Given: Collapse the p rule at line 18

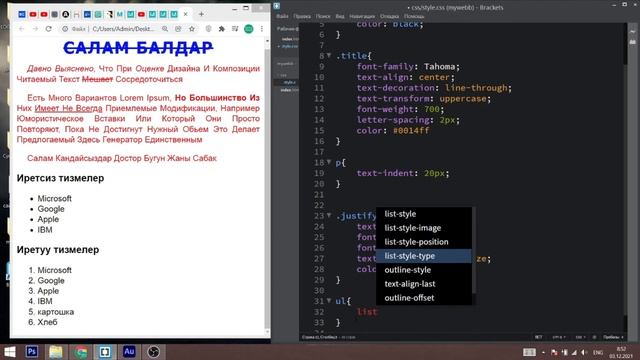Looking at the screenshot, I should click(x=329, y=162).
